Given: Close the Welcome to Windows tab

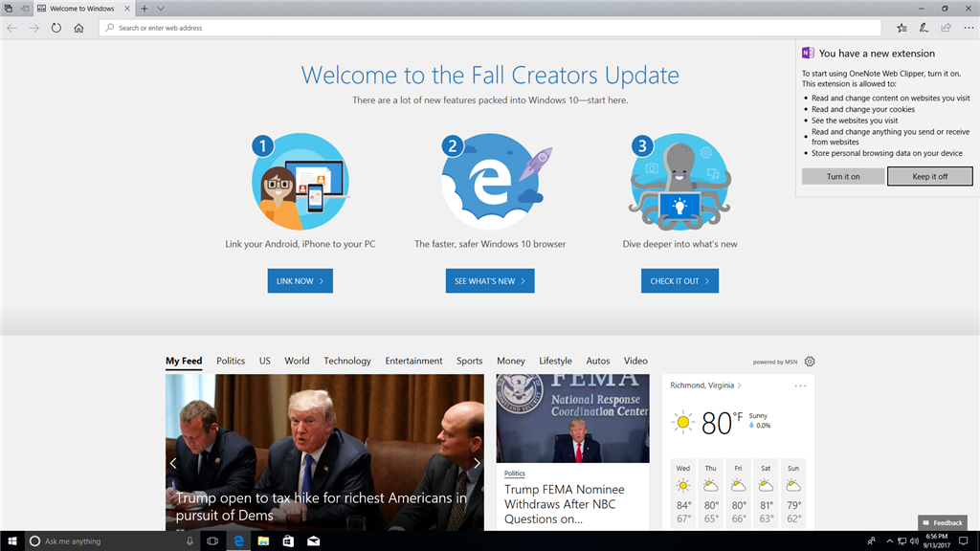Looking at the screenshot, I should (127, 9).
